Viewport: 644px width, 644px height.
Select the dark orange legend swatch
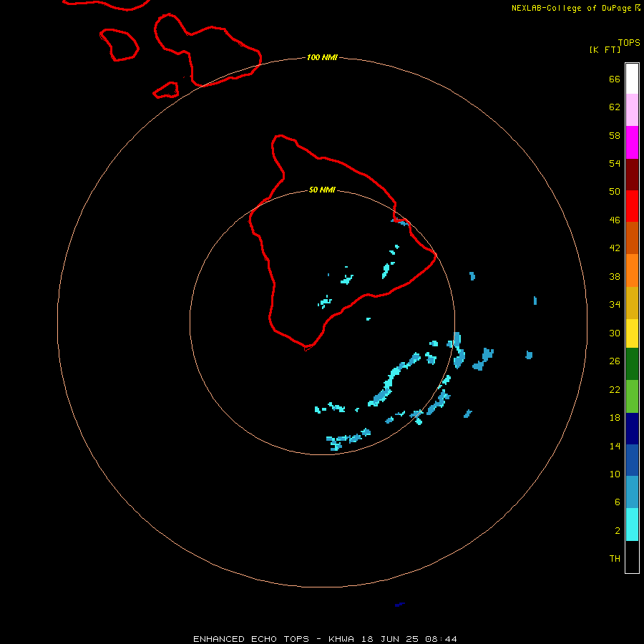[x=632, y=238]
